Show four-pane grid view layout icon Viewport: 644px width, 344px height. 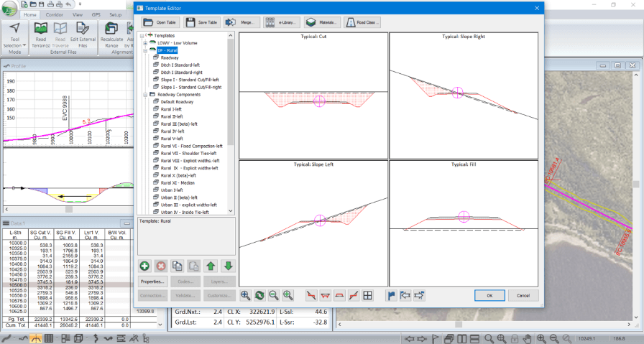(x=367, y=295)
